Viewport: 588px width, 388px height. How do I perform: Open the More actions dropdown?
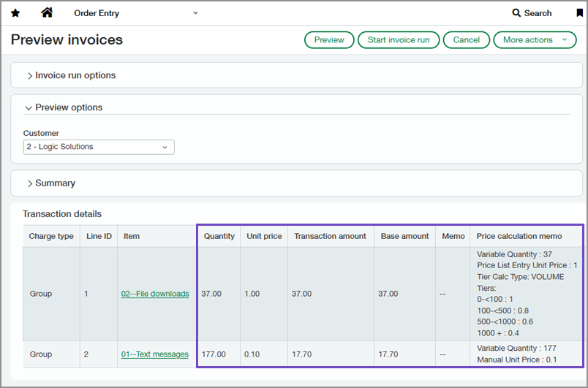coord(535,40)
